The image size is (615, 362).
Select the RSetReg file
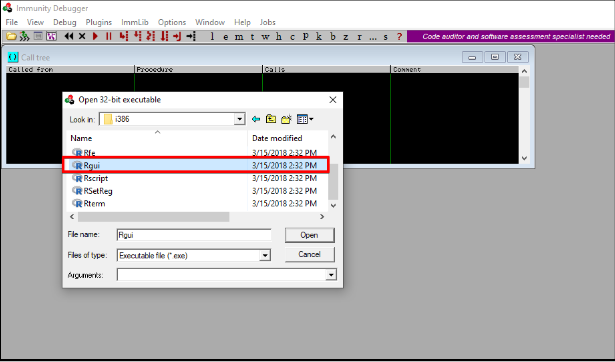pos(98,191)
